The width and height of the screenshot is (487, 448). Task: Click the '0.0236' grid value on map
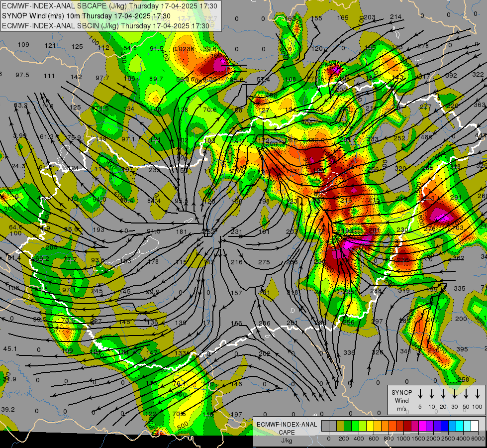(184, 49)
